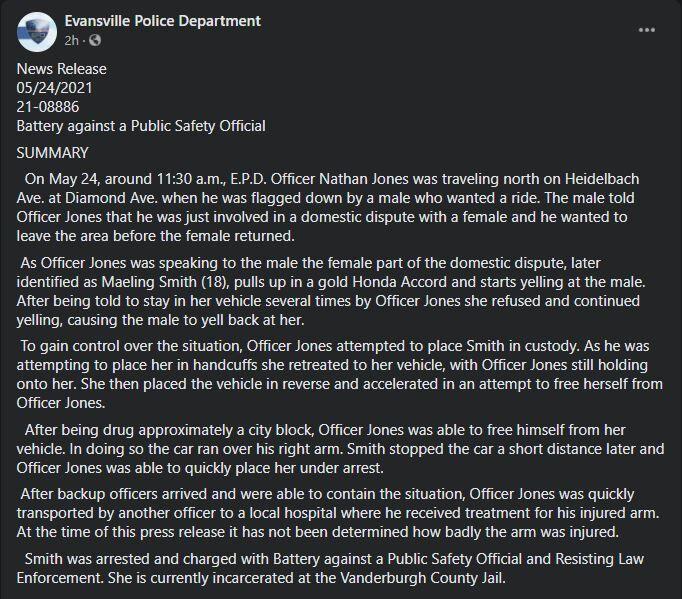This screenshot has width=682, height=599.
Task: Click the paragraph starting "To gain control over"
Action: click(x=340, y=374)
